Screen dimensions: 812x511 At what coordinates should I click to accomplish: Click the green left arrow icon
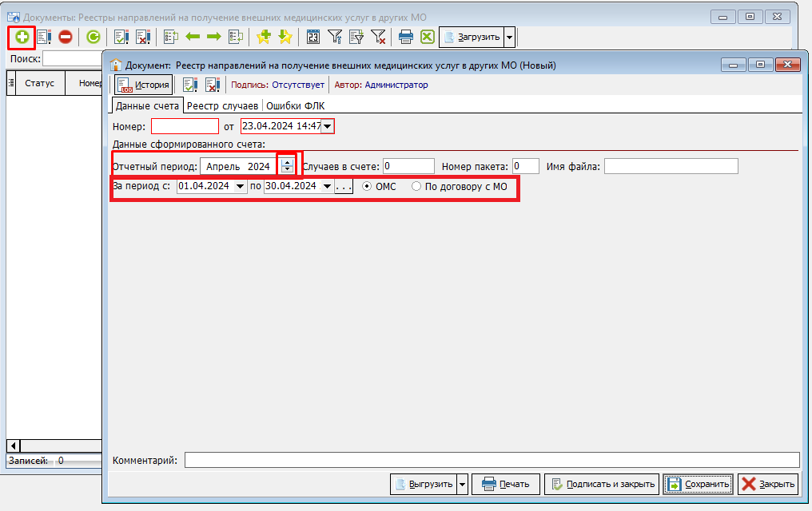[193, 37]
